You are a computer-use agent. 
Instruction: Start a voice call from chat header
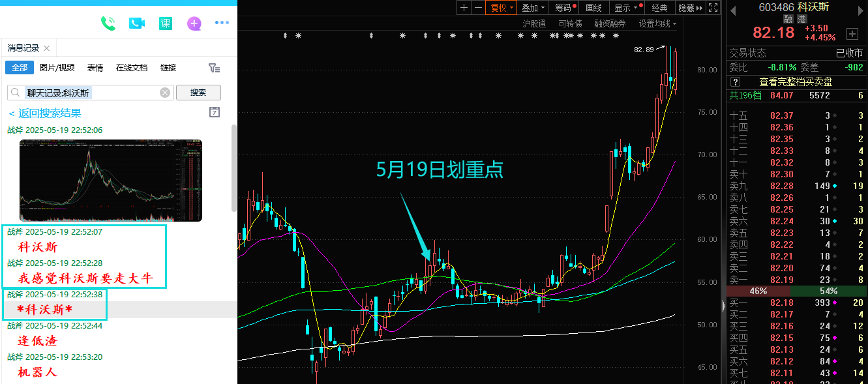point(108,23)
